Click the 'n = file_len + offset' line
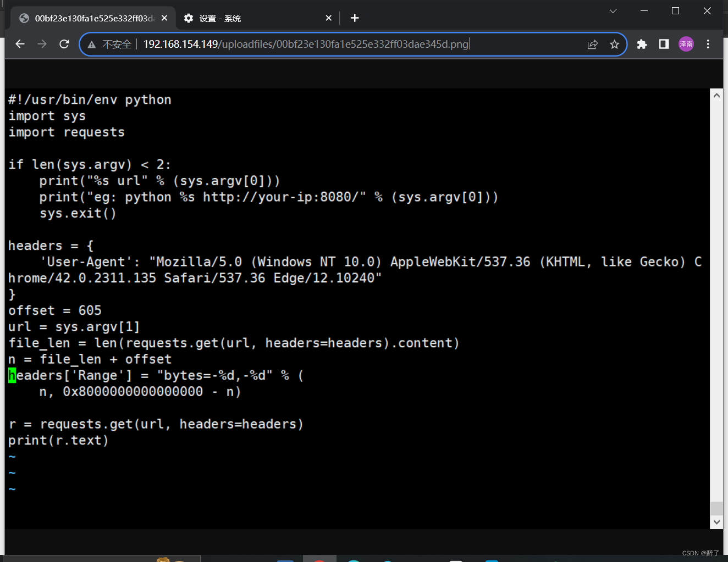The image size is (728, 562). coord(90,359)
